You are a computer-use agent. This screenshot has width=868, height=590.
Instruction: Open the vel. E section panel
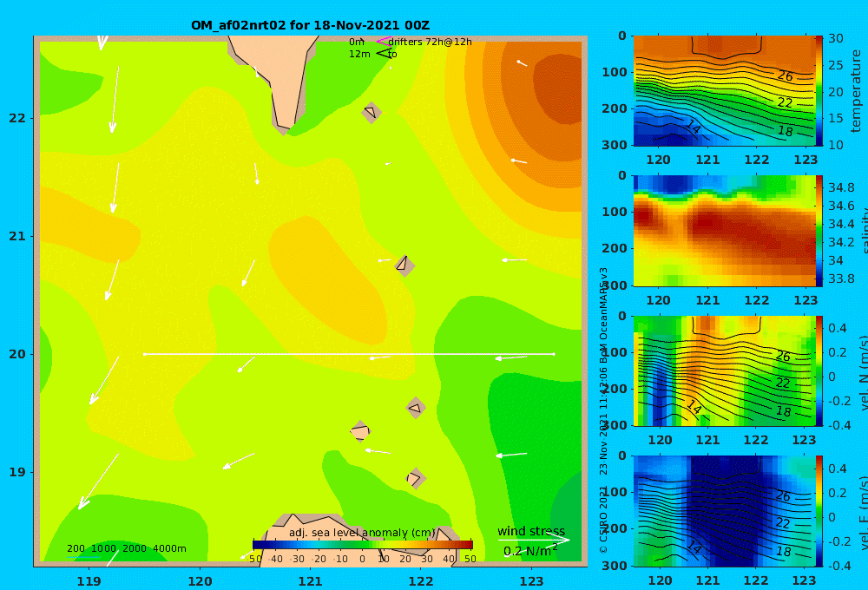pos(725,511)
